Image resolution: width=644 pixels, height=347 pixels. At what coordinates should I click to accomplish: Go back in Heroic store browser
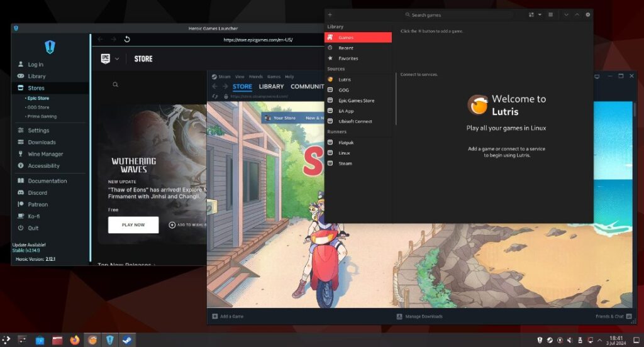[x=101, y=40]
